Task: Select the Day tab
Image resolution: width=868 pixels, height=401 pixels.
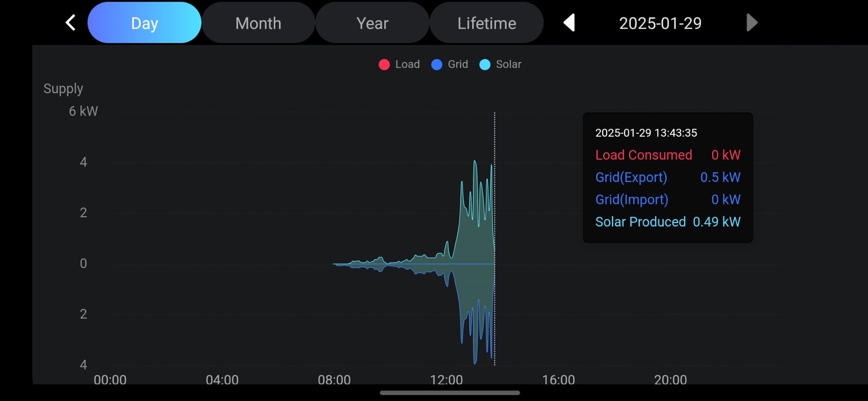Action: pos(144,23)
